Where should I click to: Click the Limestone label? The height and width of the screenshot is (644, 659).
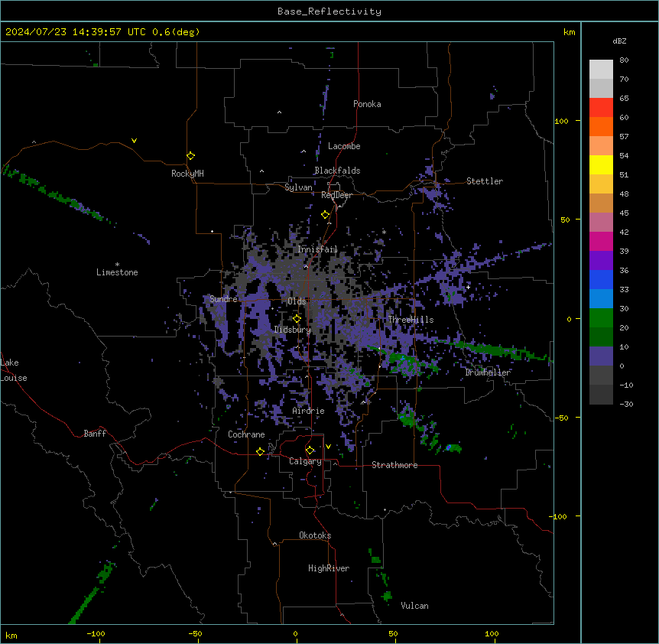(117, 272)
